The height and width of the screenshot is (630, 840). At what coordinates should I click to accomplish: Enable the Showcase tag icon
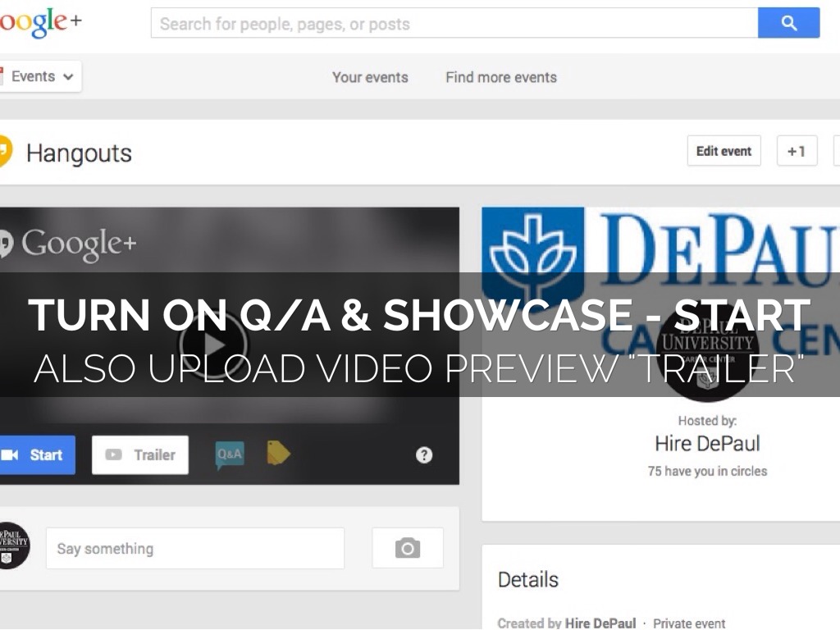point(278,453)
